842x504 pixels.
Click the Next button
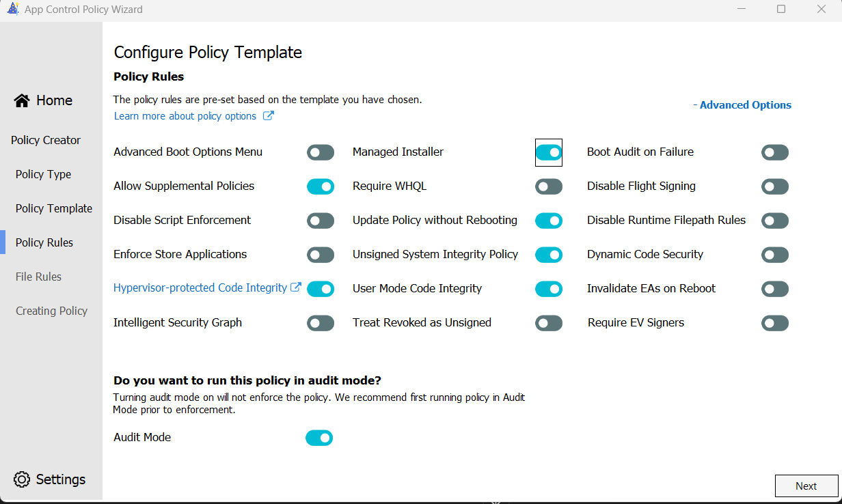806,486
